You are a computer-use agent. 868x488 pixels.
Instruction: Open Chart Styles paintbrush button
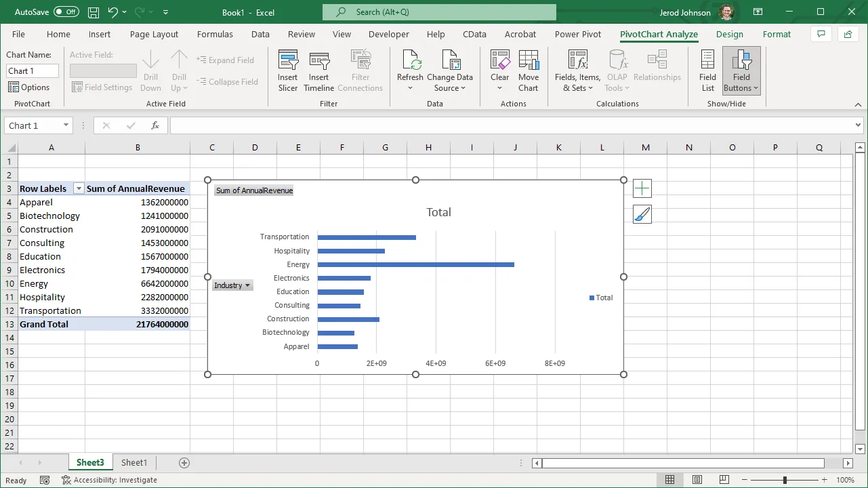[642, 215]
